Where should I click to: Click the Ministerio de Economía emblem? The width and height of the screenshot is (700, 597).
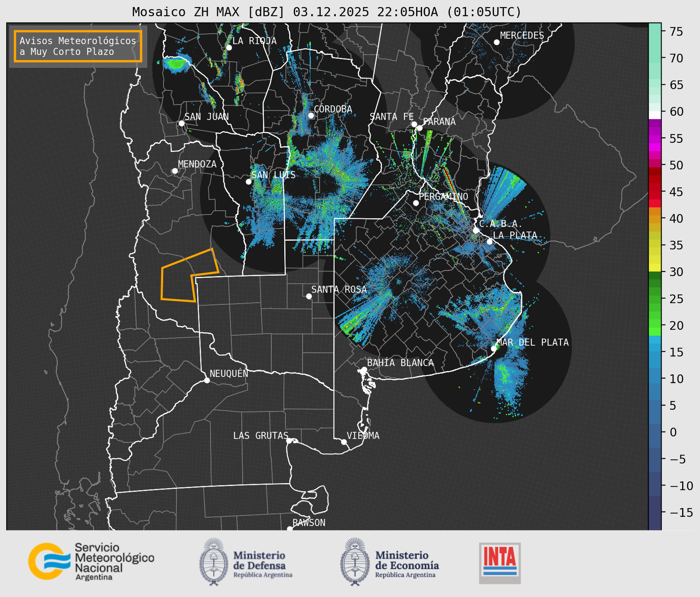[x=354, y=562]
